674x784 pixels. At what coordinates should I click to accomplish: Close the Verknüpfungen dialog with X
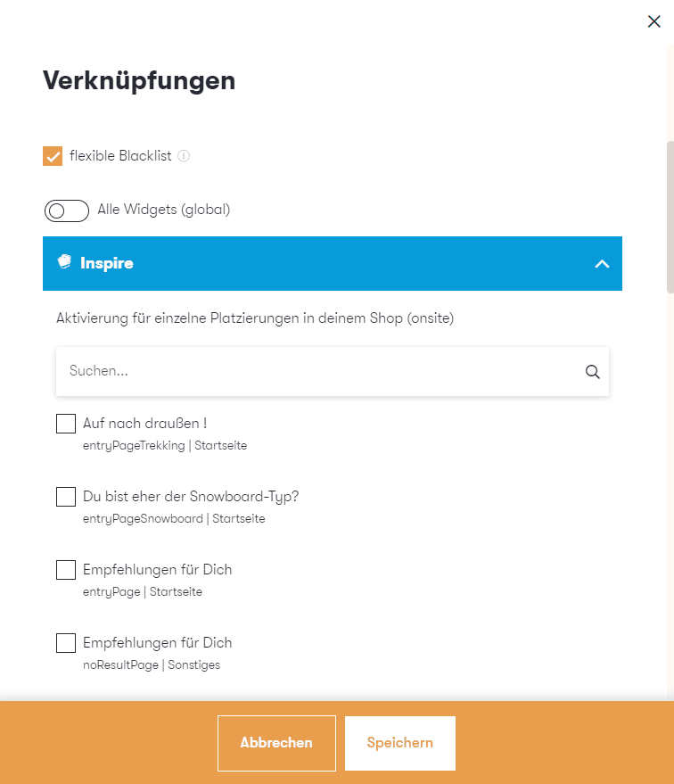(x=653, y=22)
